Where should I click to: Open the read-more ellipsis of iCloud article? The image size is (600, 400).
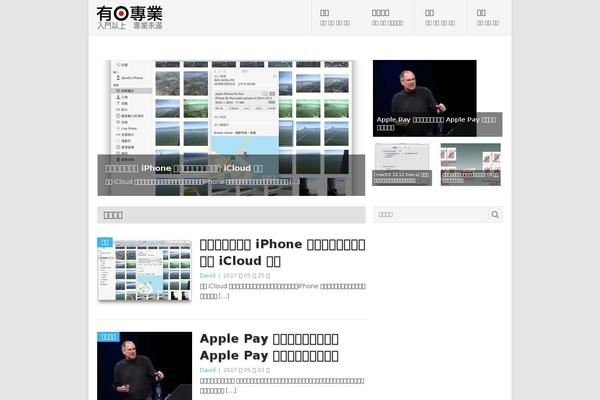(224, 296)
